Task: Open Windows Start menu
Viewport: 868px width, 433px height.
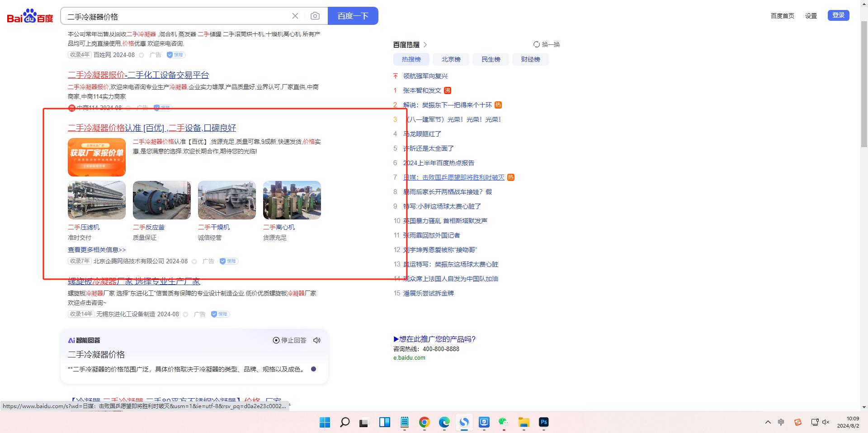Action: 325,422
